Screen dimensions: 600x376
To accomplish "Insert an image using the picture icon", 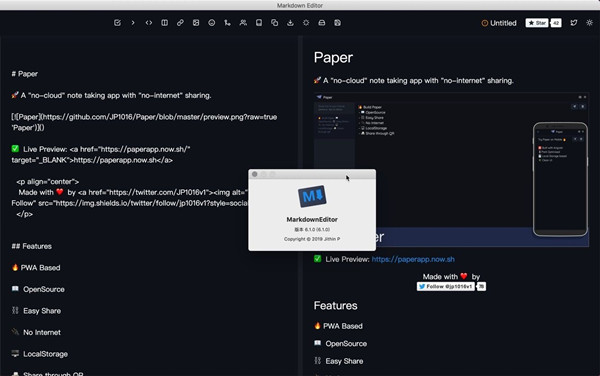I will [196, 23].
